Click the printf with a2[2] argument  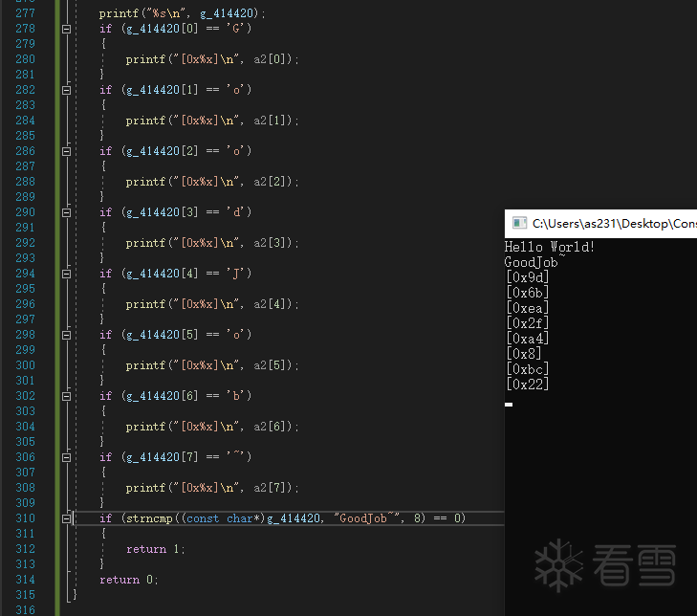point(212,182)
